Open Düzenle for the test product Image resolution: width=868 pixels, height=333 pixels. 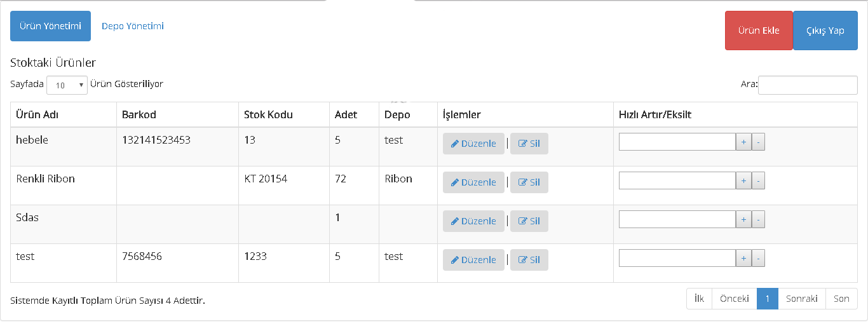click(473, 260)
